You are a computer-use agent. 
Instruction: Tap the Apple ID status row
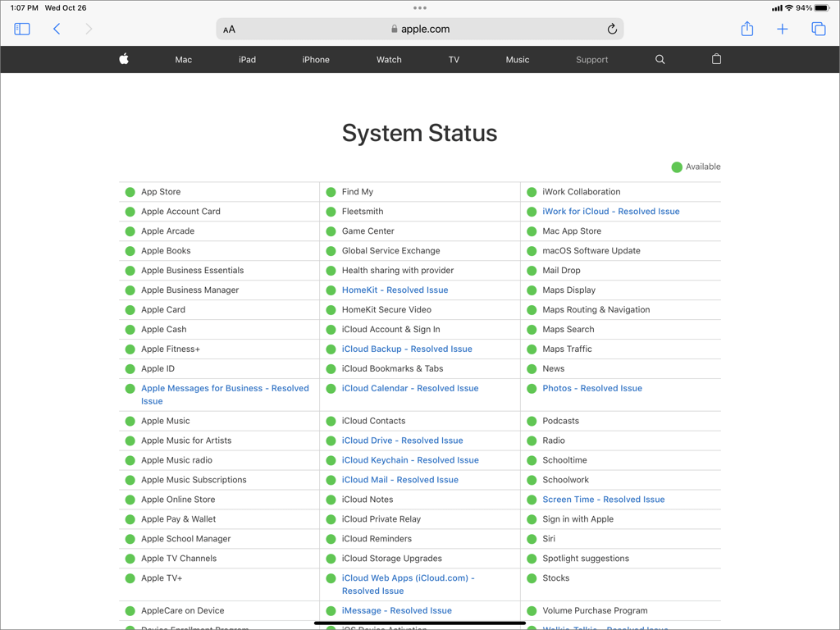coord(219,368)
